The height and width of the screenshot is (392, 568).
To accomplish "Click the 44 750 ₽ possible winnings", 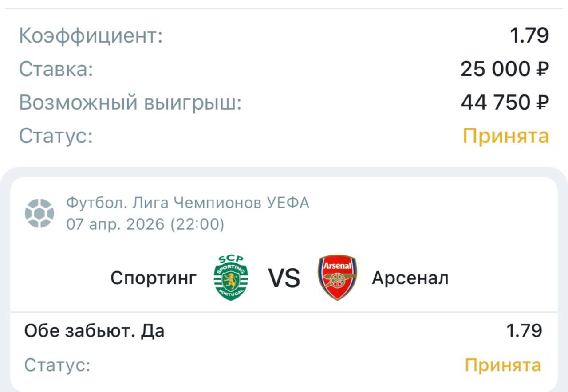I will (505, 103).
